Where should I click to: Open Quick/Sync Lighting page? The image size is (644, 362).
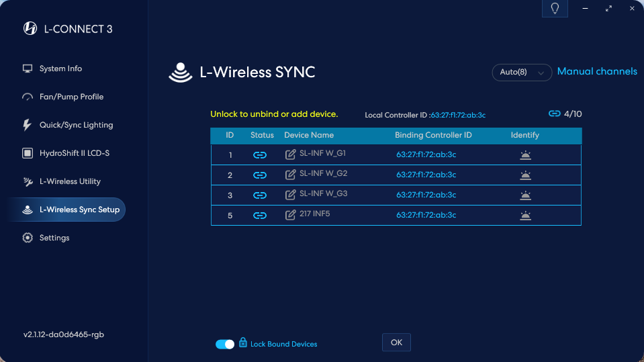point(76,125)
